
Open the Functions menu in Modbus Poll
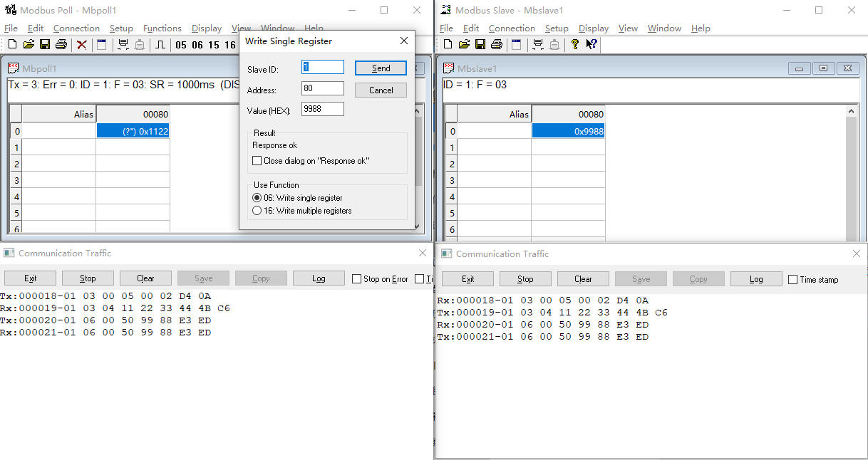click(162, 28)
